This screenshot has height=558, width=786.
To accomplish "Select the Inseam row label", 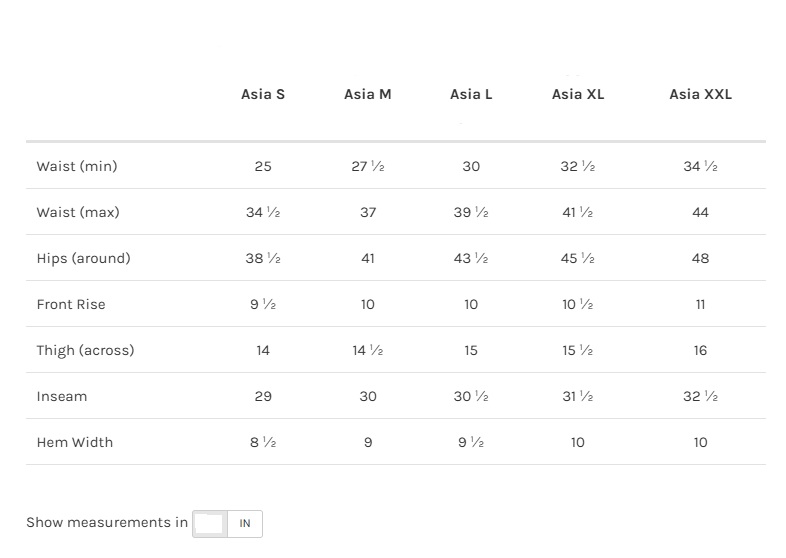I will (62, 396).
